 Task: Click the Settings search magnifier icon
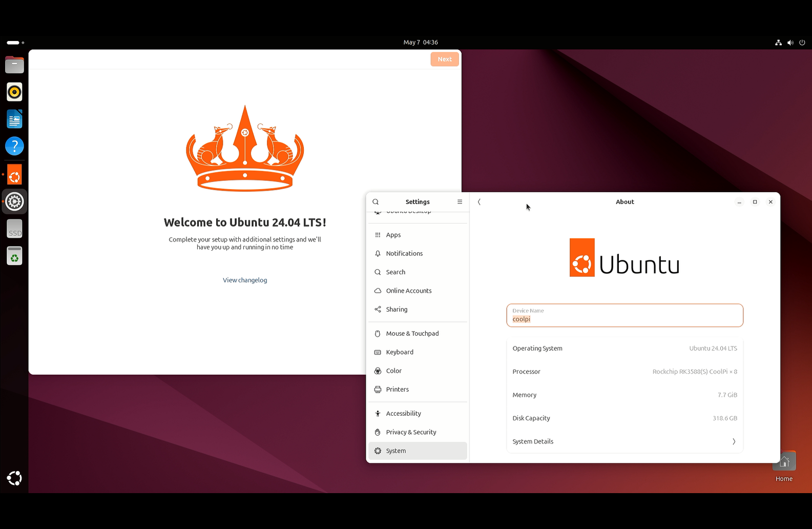point(376,202)
